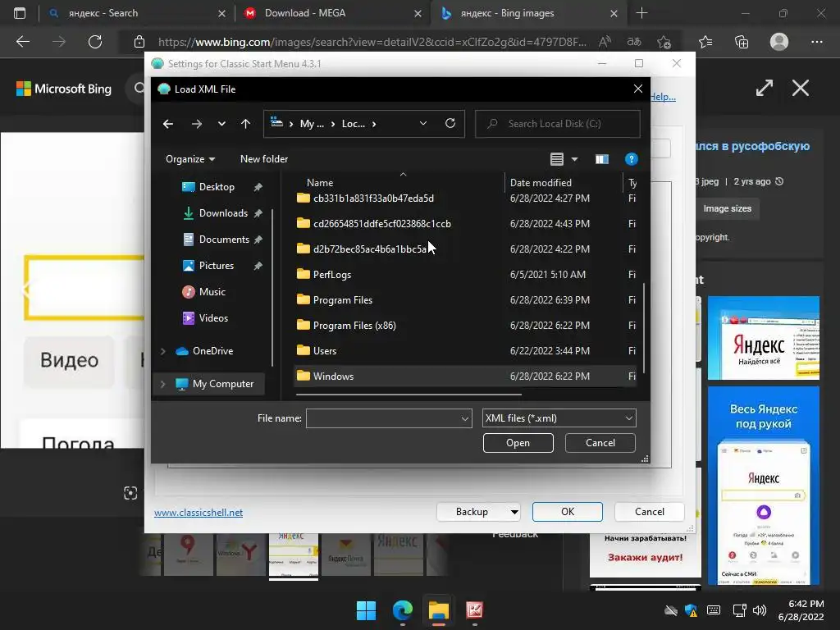Image resolution: width=840 pixels, height=630 pixels.
Task: Create a New folder
Action: [x=264, y=159]
